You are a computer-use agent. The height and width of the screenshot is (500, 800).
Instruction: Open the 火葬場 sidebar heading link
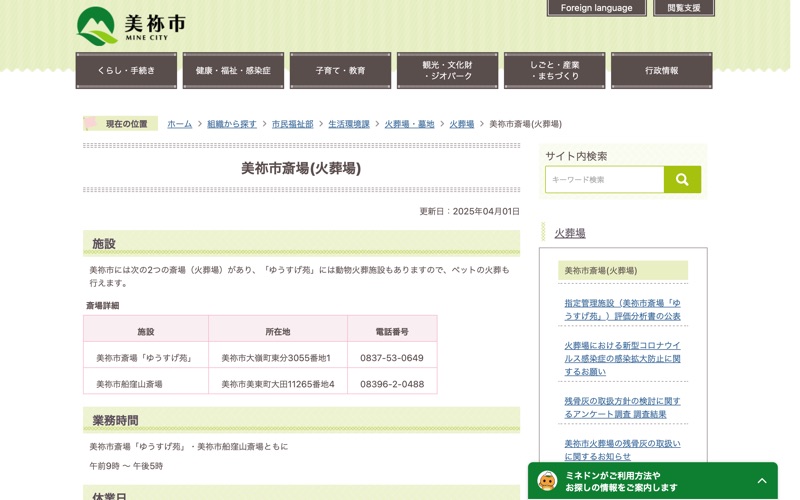pos(570,233)
